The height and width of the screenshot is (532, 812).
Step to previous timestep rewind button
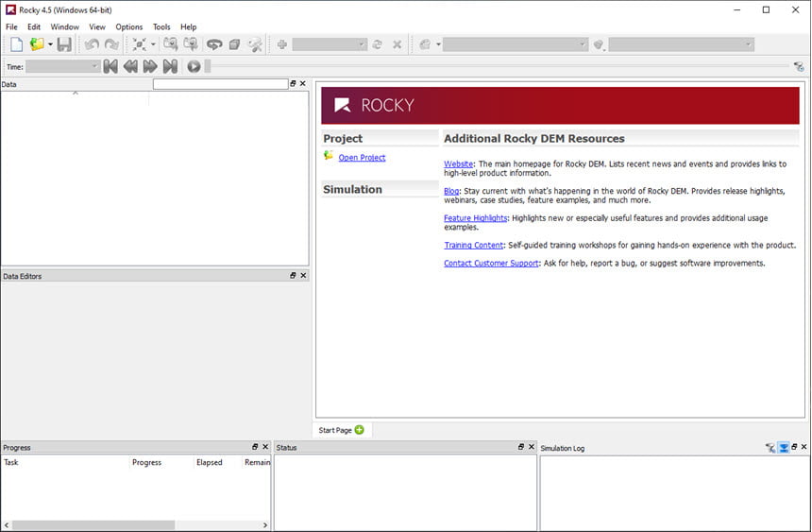tap(130, 66)
